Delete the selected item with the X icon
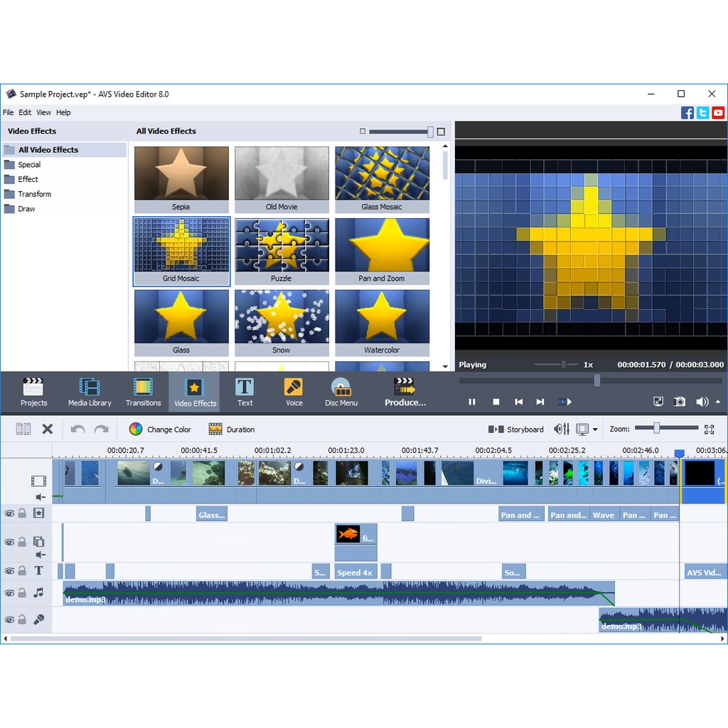Viewport: 728px width, 728px height. click(48, 429)
